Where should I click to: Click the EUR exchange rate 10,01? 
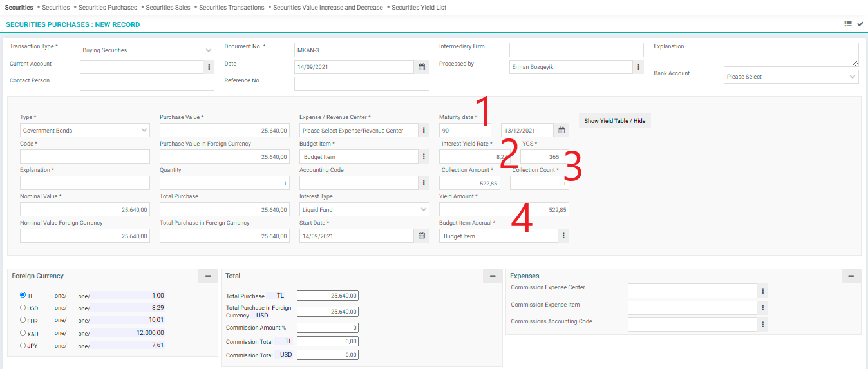pos(156,320)
